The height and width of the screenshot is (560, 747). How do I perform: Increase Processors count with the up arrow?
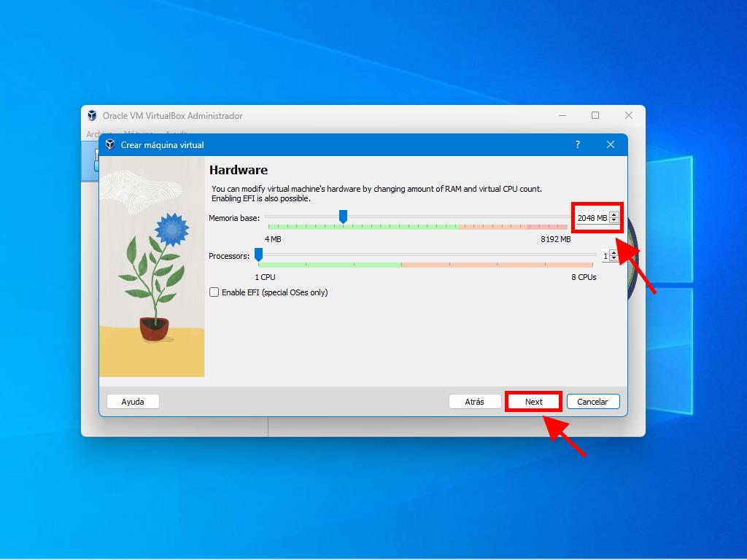click(x=614, y=253)
